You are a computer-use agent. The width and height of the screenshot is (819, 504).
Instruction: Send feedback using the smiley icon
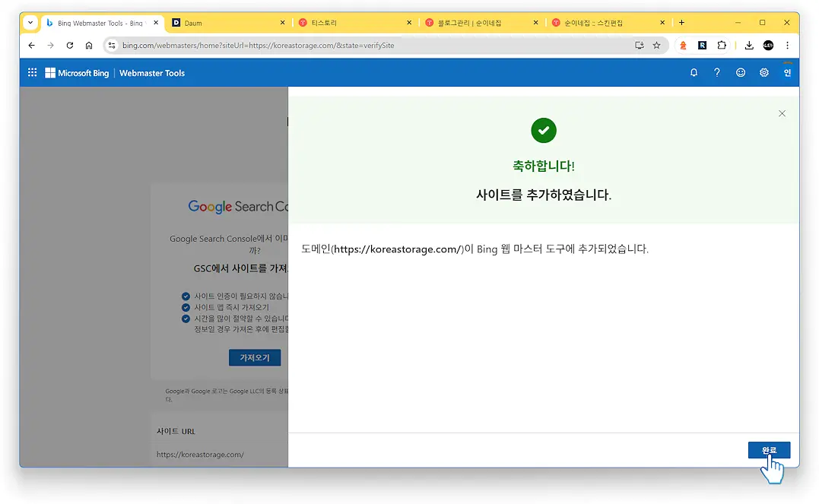(x=741, y=72)
